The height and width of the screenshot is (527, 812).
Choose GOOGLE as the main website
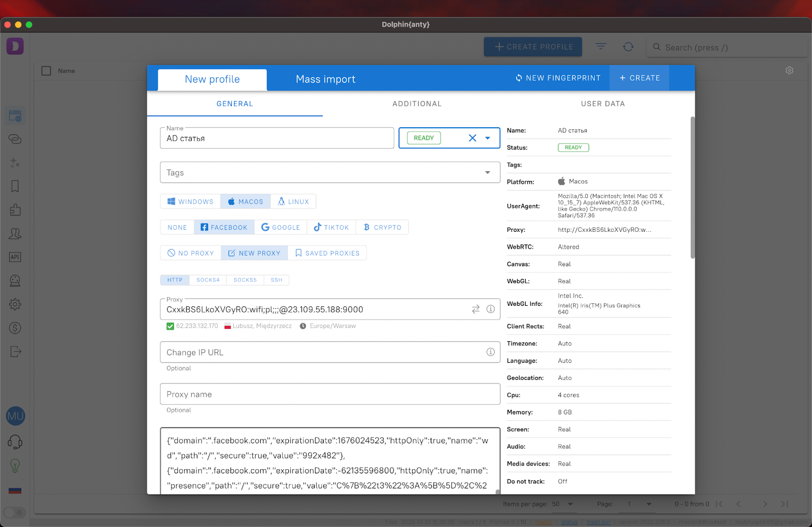point(281,227)
